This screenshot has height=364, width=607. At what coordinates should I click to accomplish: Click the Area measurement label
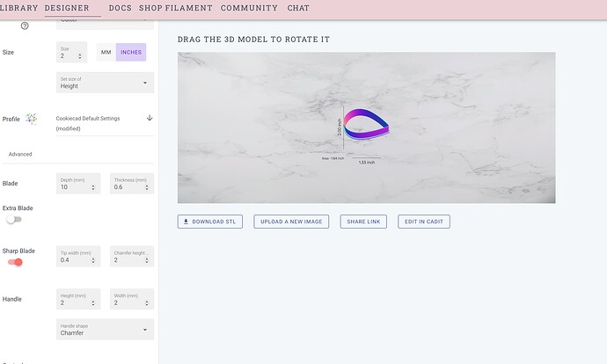click(333, 158)
